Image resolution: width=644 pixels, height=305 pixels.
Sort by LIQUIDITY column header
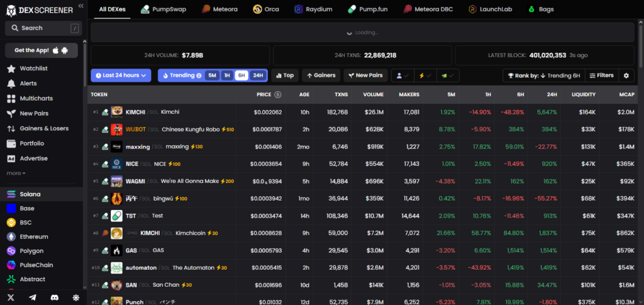coord(583,94)
